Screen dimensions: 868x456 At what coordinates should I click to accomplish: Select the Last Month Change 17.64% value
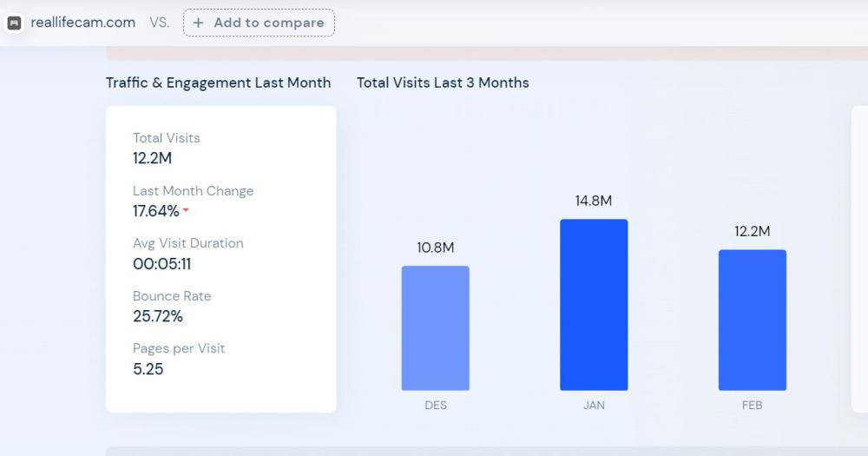coord(156,211)
